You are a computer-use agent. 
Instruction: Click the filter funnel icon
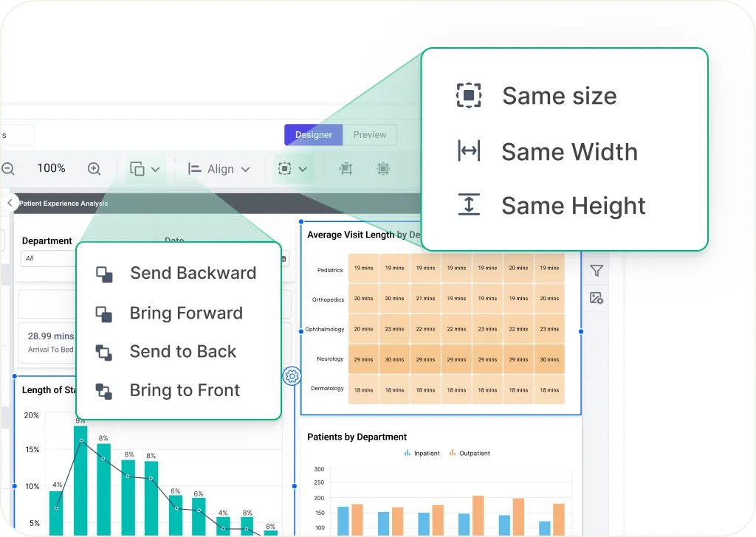597,271
